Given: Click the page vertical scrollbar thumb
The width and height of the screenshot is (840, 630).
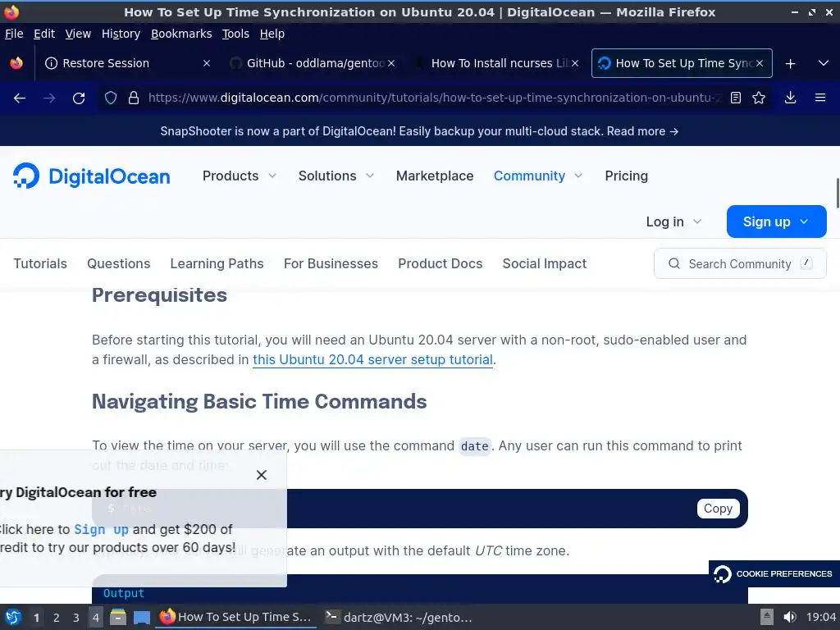Looking at the screenshot, I should pyautogui.click(x=837, y=193).
